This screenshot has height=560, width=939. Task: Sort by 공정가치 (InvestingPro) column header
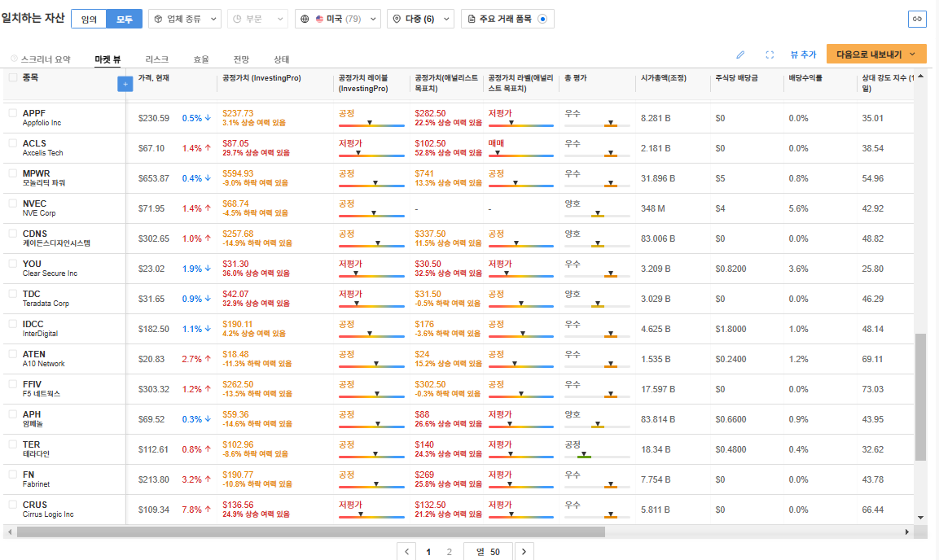point(261,78)
